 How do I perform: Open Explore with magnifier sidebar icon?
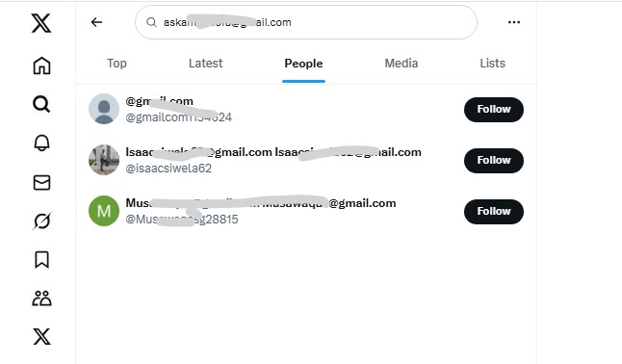(x=41, y=104)
